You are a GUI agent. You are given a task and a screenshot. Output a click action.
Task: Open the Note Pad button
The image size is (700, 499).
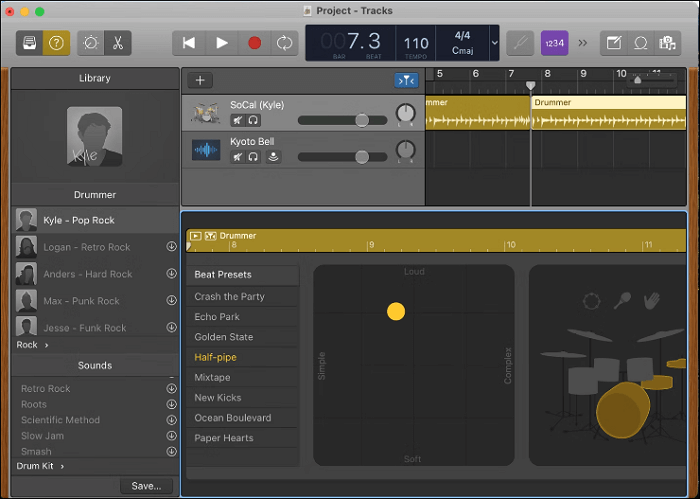pyautogui.click(x=614, y=43)
